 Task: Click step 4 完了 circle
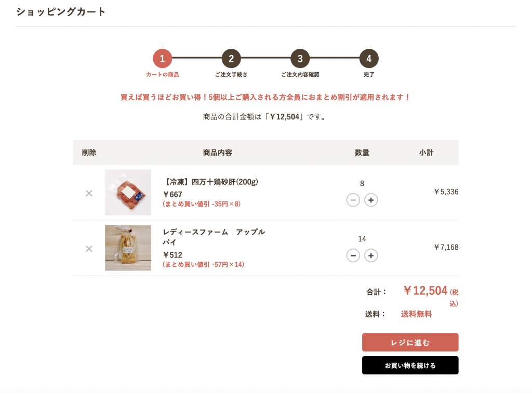369,59
